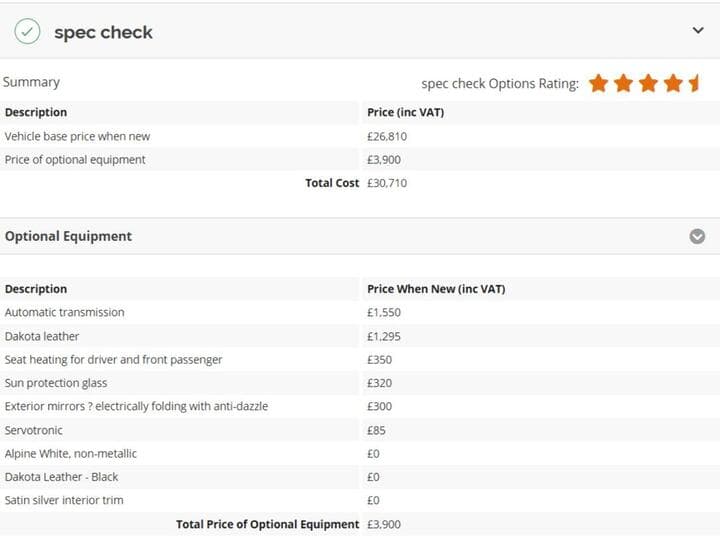Click the third orange rating star

648,83
